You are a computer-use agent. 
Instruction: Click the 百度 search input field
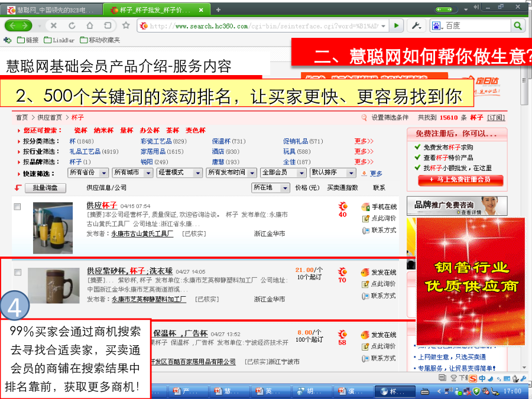pyautogui.click(x=478, y=25)
